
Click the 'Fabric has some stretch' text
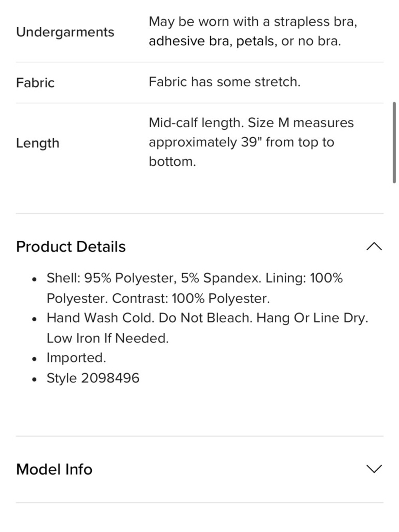click(225, 82)
